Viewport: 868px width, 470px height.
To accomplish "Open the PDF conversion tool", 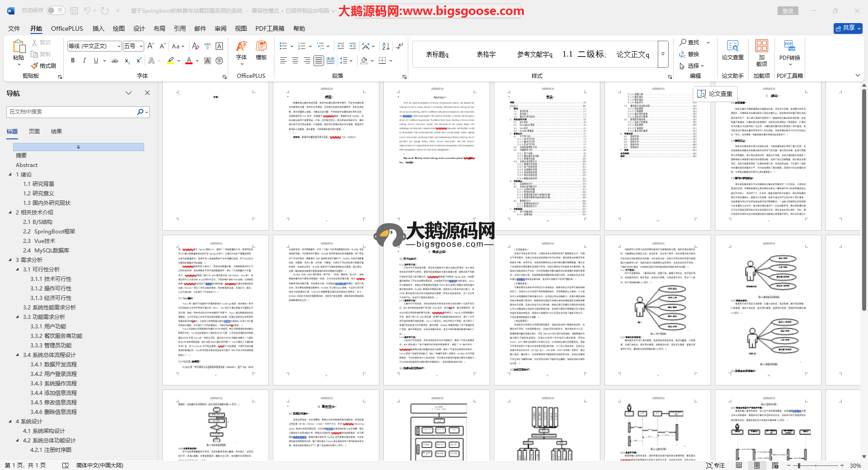I will [x=789, y=52].
